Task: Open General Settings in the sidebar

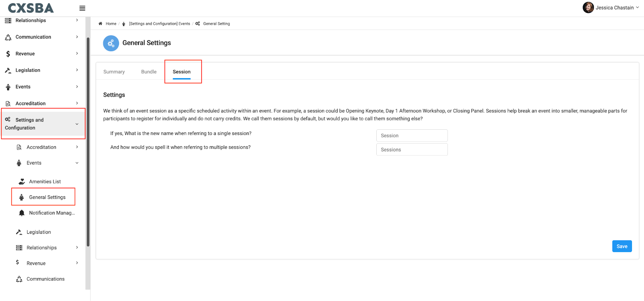Action: click(x=47, y=197)
